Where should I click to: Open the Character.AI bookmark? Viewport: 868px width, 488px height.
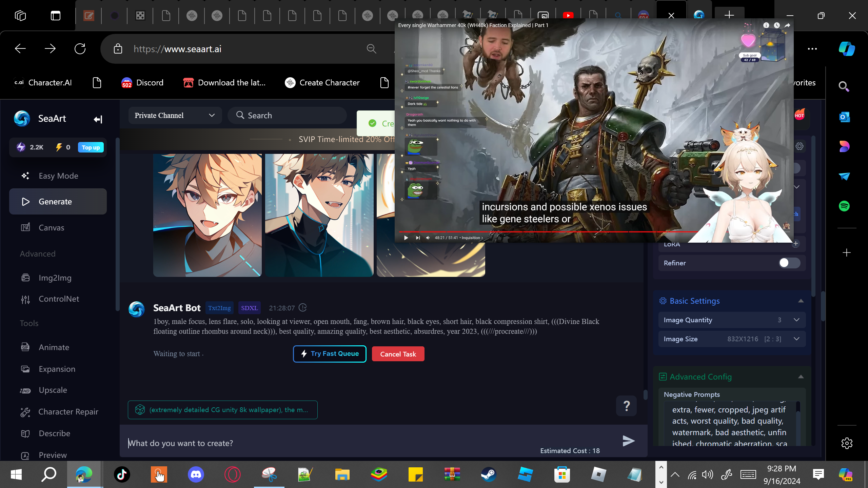[43, 83]
